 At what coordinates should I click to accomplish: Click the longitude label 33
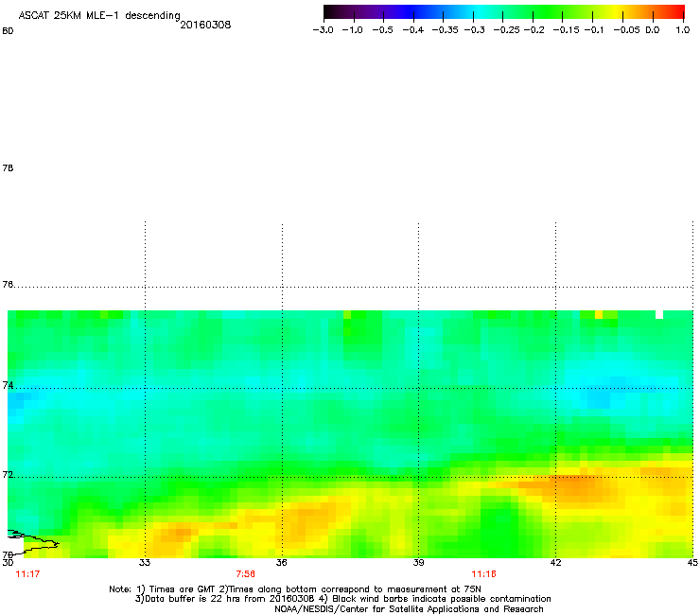[x=144, y=563]
